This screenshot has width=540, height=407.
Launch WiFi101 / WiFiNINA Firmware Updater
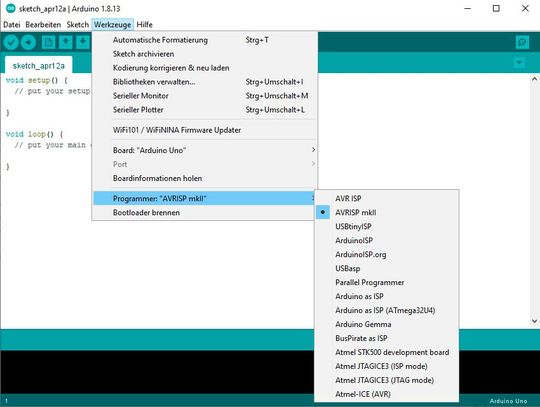[x=205, y=130]
